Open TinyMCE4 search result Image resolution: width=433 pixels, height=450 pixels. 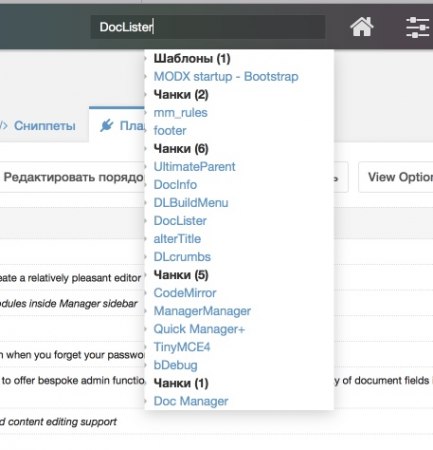pyautogui.click(x=182, y=347)
